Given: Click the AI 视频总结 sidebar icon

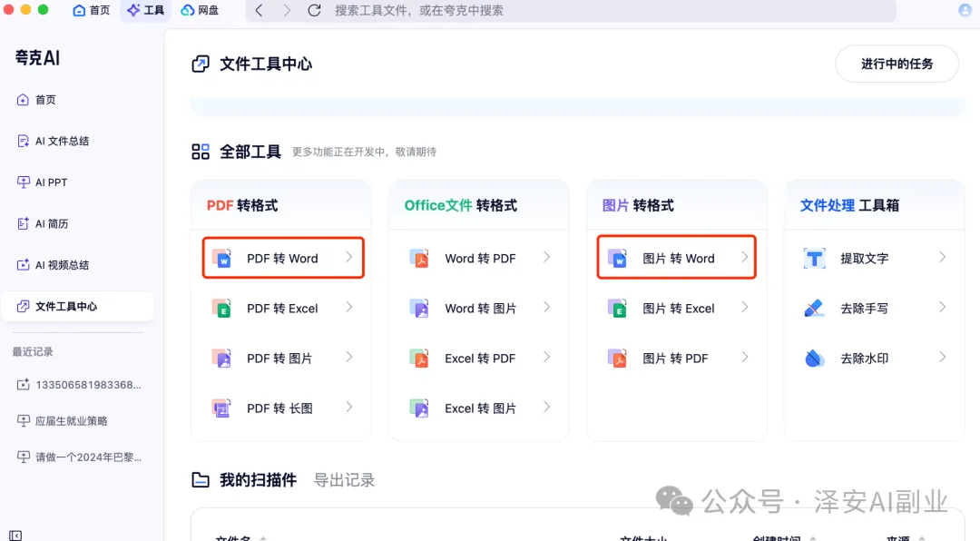Looking at the screenshot, I should pos(23,264).
